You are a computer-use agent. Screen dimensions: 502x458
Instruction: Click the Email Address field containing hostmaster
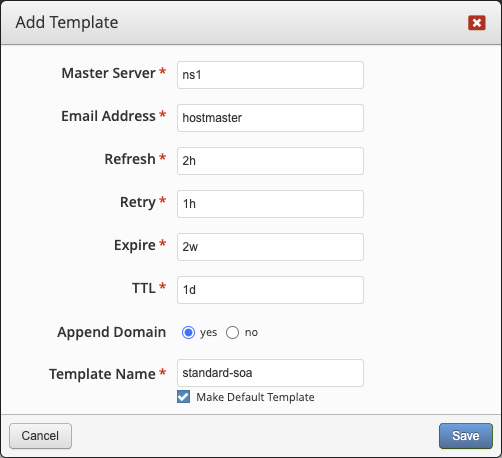[270, 118]
